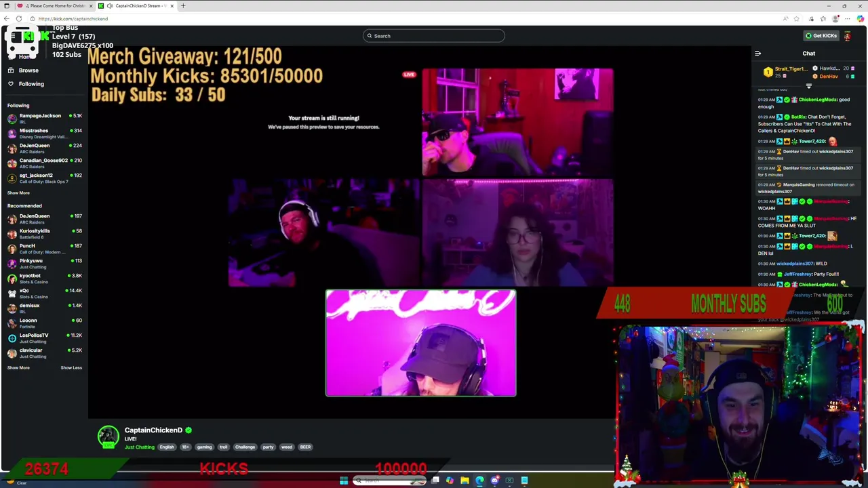Screen dimensions: 868x488
Task: Open clavicular recommended channel
Action: (x=44, y=352)
